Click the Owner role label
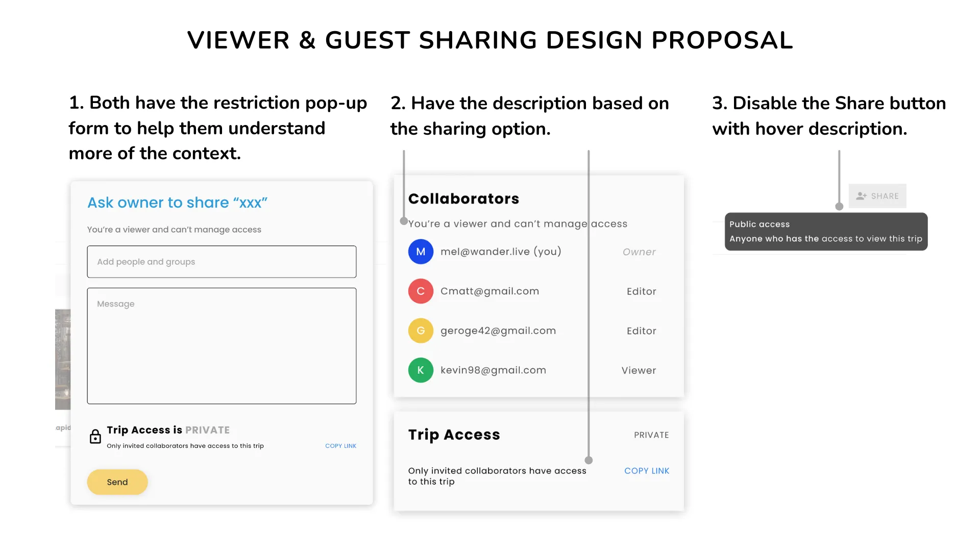The width and height of the screenshot is (980, 551). click(639, 252)
